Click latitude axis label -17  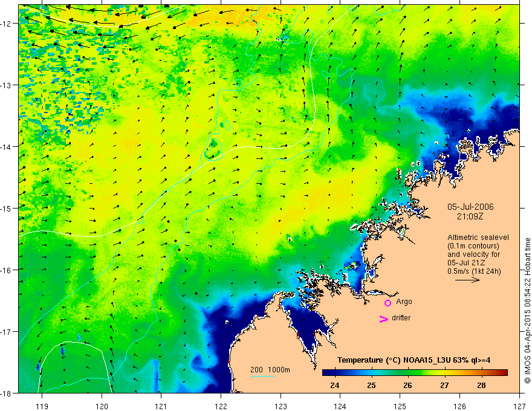7,332
